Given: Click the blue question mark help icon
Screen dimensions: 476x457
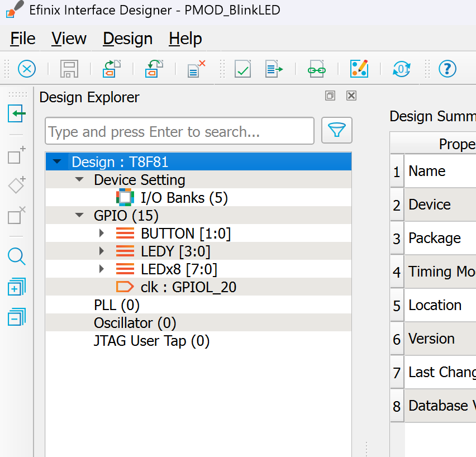Looking at the screenshot, I should point(447,69).
